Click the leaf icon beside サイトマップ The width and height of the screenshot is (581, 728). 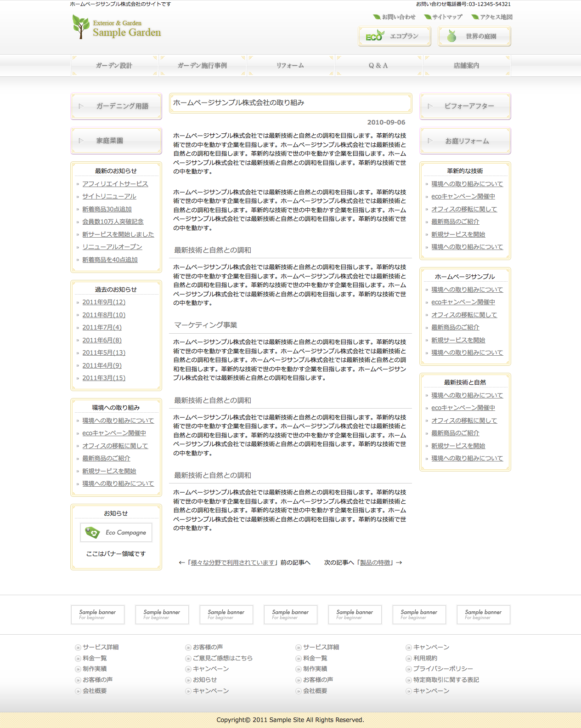tap(427, 17)
